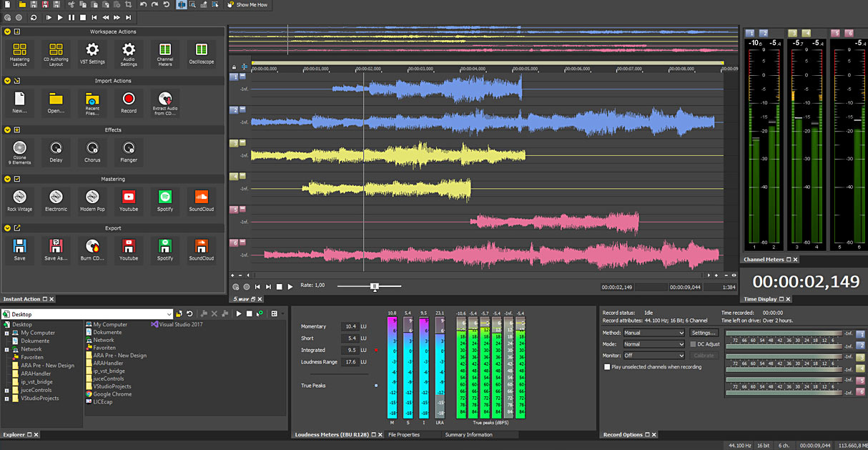Viewport: 868px width, 450px height.
Task: Export the project to SoundCloud
Action: coord(201,250)
